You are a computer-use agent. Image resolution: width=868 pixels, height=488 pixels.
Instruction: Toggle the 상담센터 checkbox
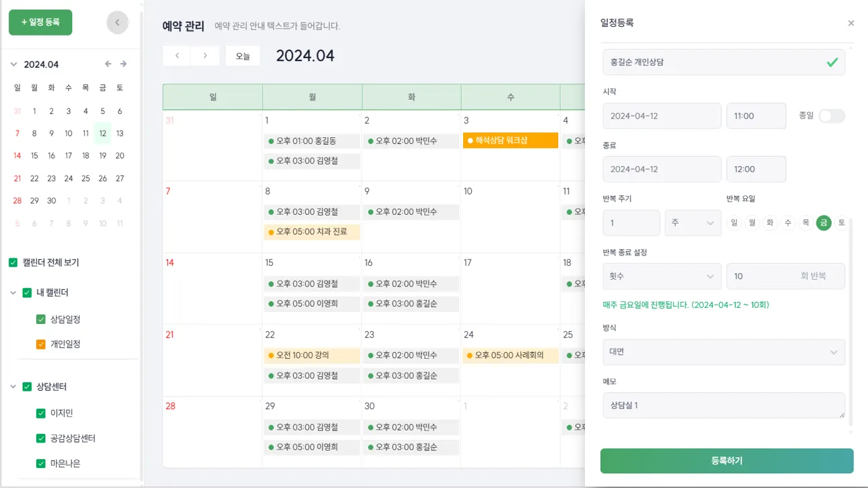coord(27,386)
